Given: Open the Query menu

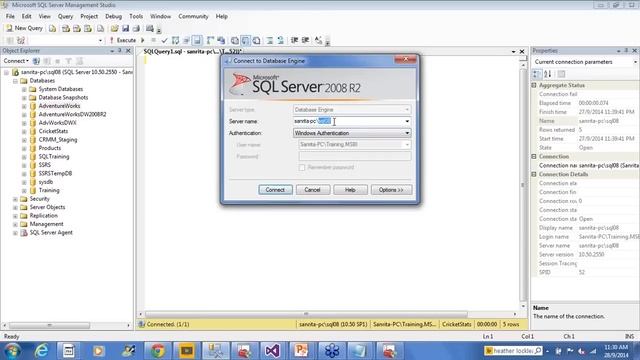Looking at the screenshot, I should click(x=65, y=16).
